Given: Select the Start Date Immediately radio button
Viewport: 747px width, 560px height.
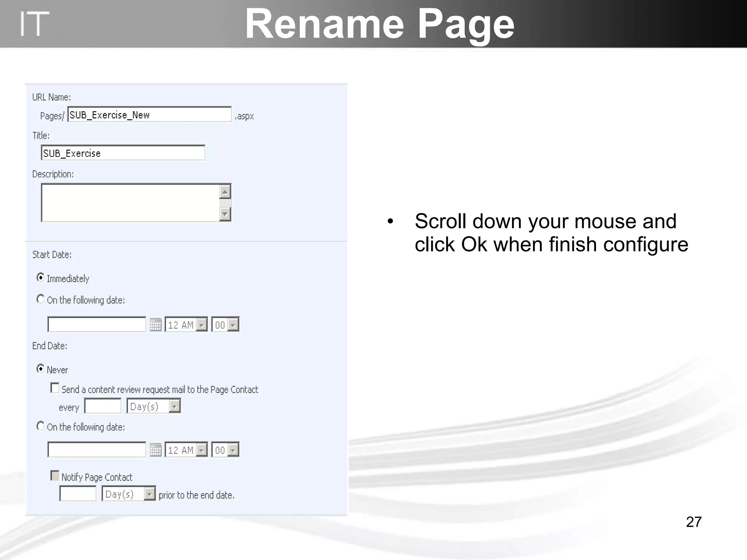Looking at the screenshot, I should pyautogui.click(x=40, y=277).
